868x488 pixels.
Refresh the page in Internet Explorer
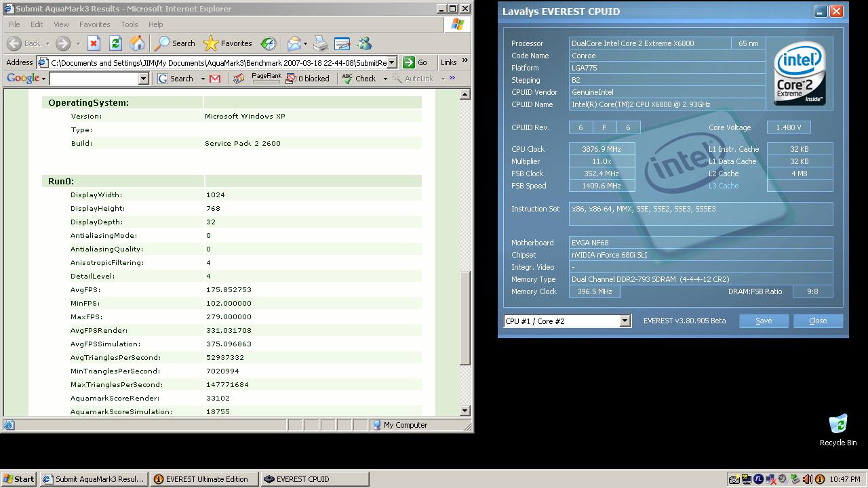(x=115, y=43)
